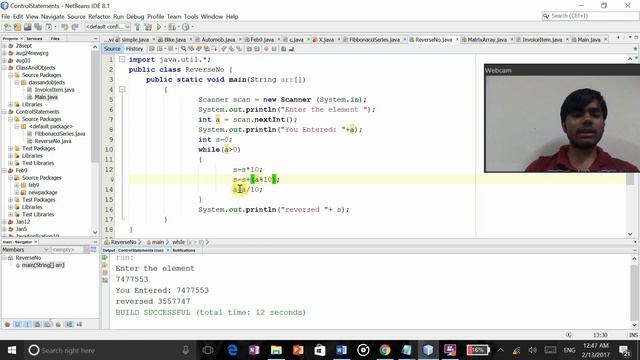The image size is (640, 360).
Task: Open Google Chrome from the taskbar
Action: (384, 350)
